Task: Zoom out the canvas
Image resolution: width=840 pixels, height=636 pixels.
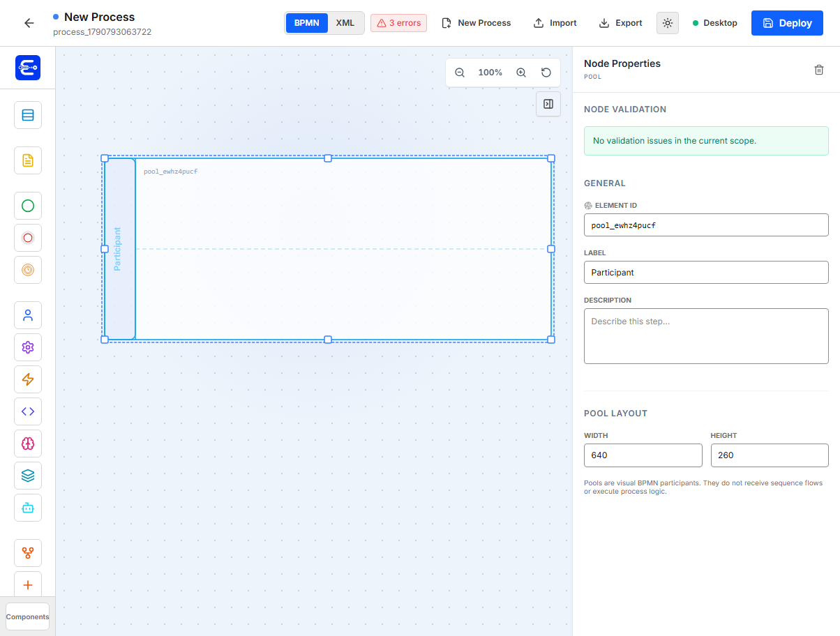Action: [x=460, y=73]
